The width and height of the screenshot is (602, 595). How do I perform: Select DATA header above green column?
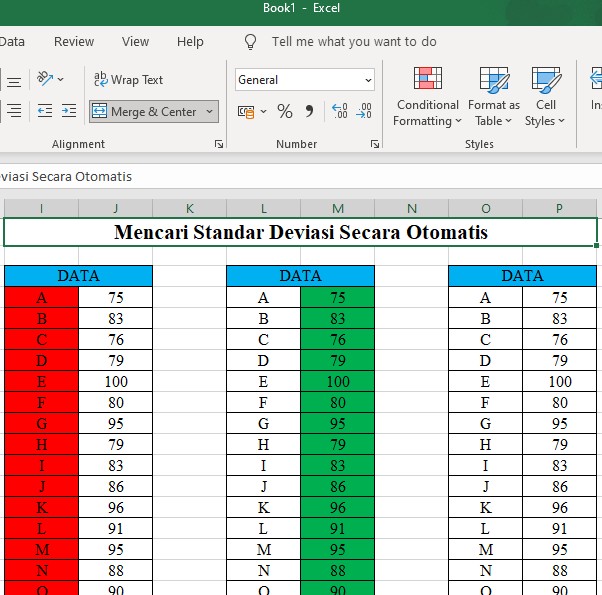point(300,276)
